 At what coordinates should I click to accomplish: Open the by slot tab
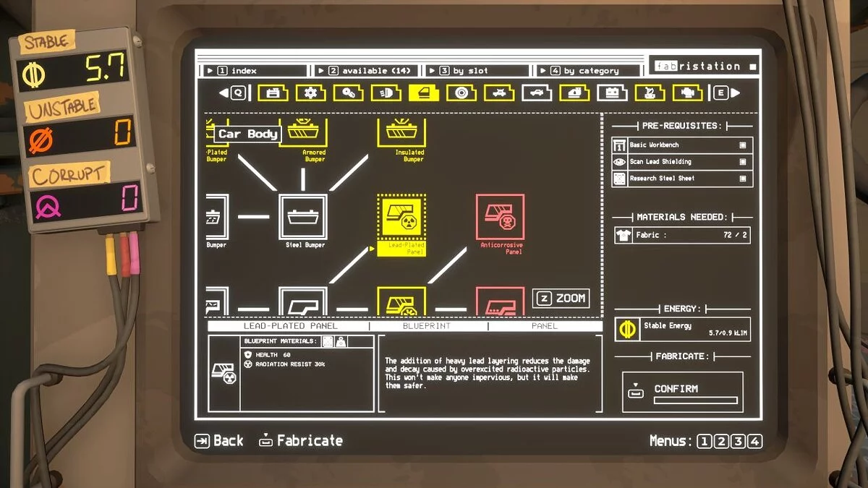(477, 71)
